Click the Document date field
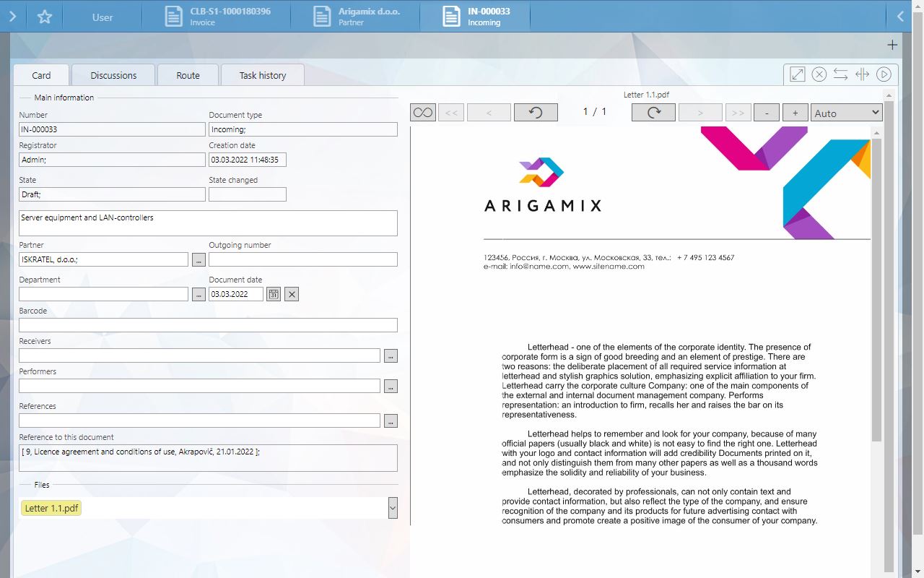This screenshot has width=924, height=578. 236,294
